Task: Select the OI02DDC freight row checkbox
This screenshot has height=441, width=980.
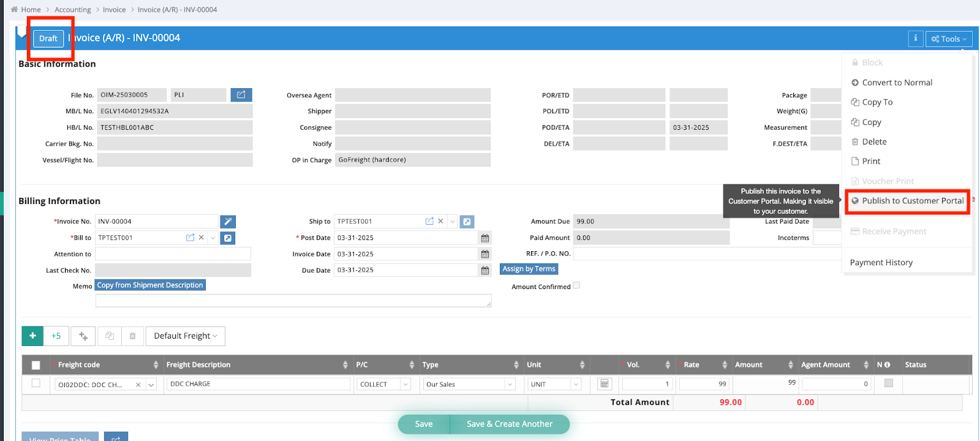Action: pyautogui.click(x=36, y=383)
